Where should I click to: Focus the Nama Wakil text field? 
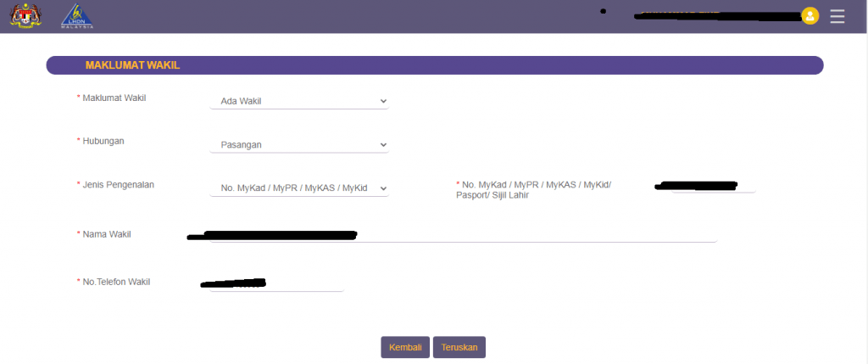click(462, 235)
